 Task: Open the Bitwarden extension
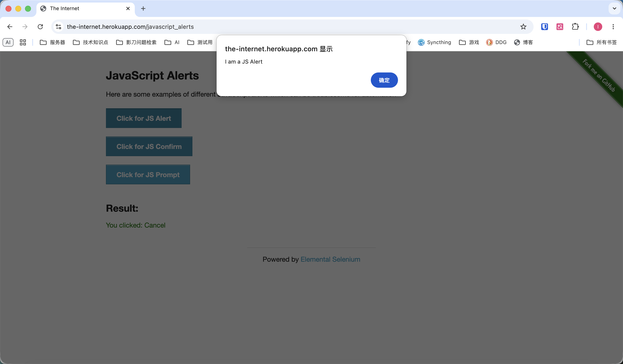pos(544,27)
